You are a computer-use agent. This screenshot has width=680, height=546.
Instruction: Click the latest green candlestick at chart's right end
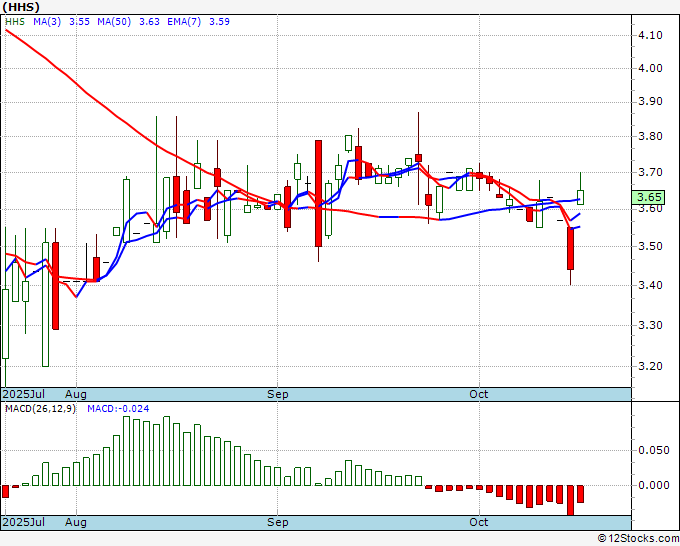(x=580, y=197)
